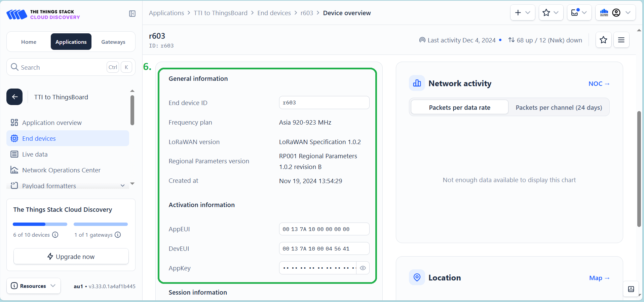
Task: Click 68 up / 12 down counter
Action: [x=549, y=40]
